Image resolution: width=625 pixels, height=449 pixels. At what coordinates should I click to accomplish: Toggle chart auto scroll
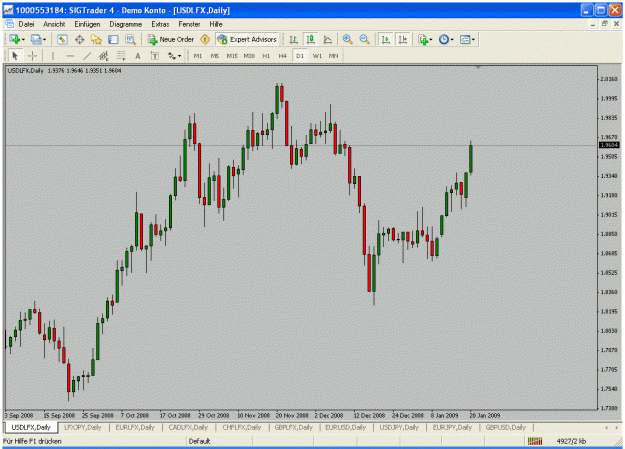pos(385,39)
